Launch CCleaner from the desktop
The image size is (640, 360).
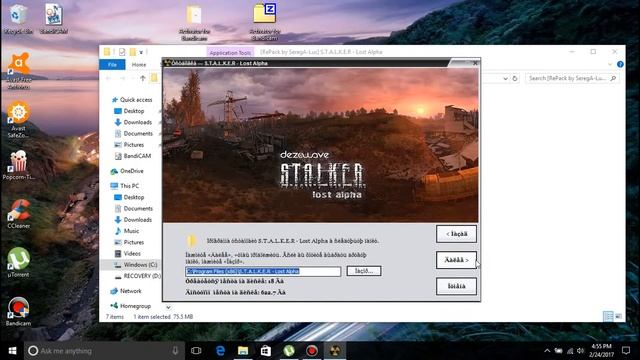click(18, 213)
